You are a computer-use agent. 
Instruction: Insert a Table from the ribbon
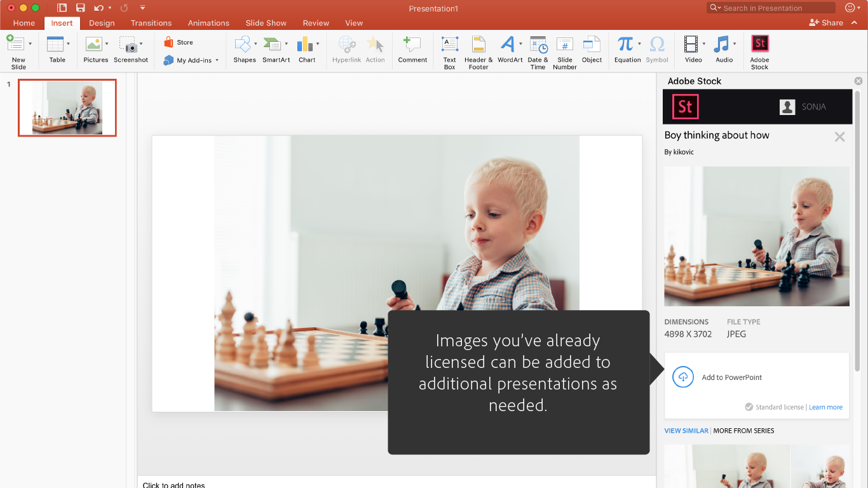56,44
